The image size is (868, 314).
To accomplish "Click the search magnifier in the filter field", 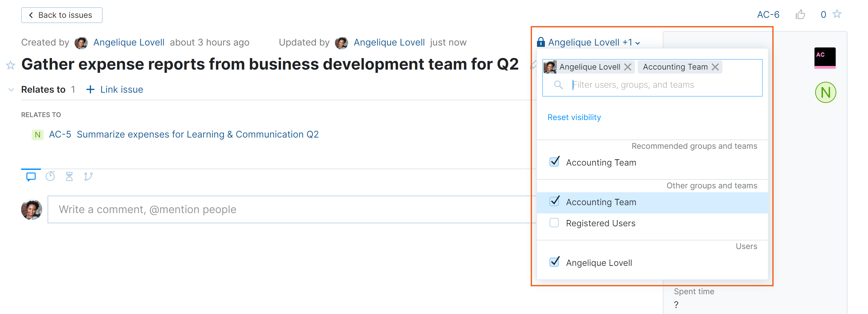I will pos(558,84).
